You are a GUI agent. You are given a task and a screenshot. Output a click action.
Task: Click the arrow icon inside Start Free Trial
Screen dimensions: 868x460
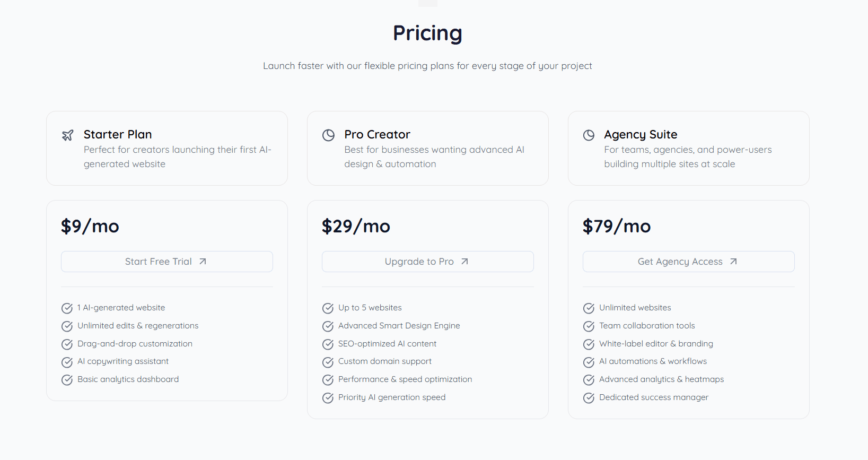click(x=204, y=261)
